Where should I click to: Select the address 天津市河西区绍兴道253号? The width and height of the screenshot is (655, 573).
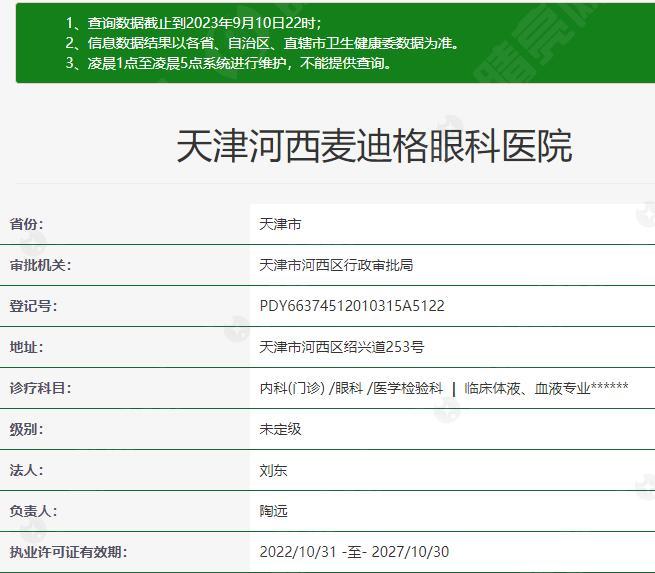(x=342, y=347)
